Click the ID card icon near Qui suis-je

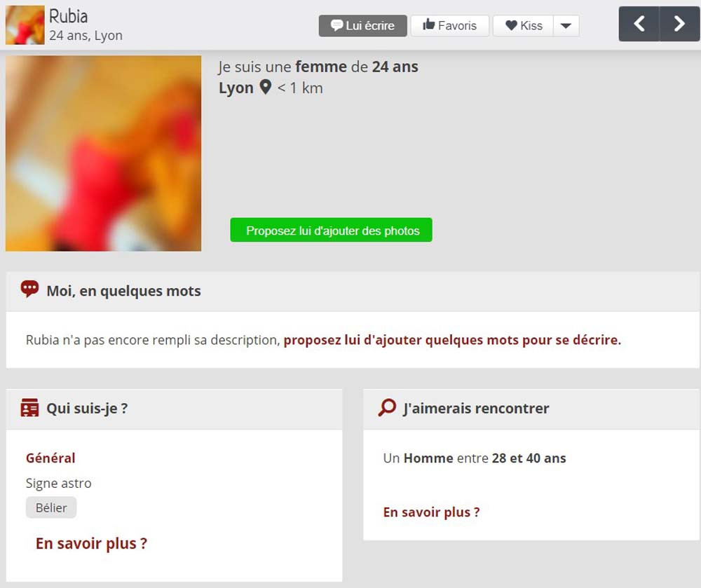click(29, 407)
